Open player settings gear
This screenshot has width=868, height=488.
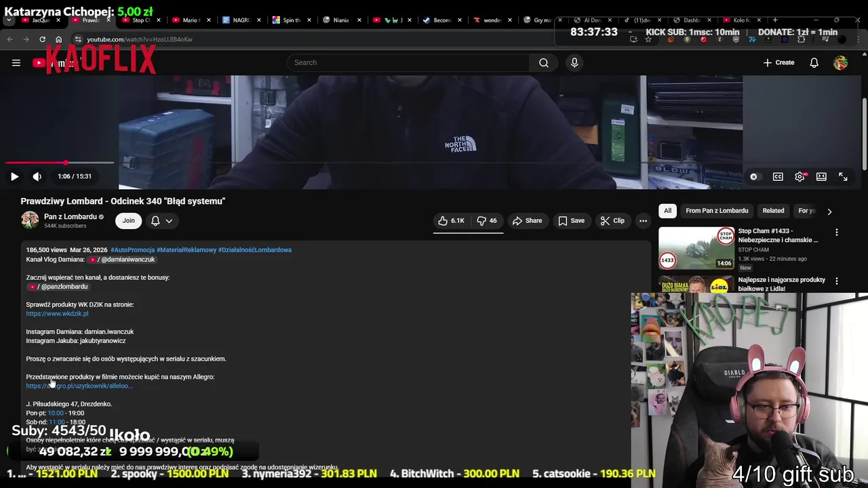pos(800,177)
